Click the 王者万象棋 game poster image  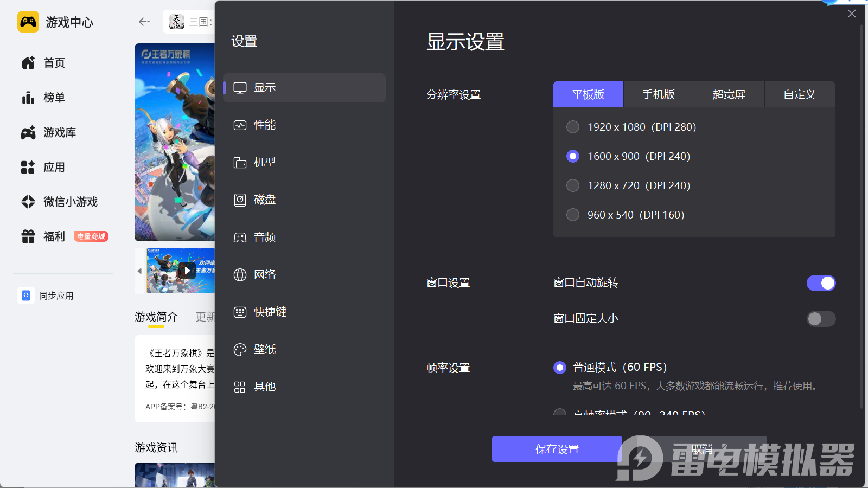[x=175, y=142]
